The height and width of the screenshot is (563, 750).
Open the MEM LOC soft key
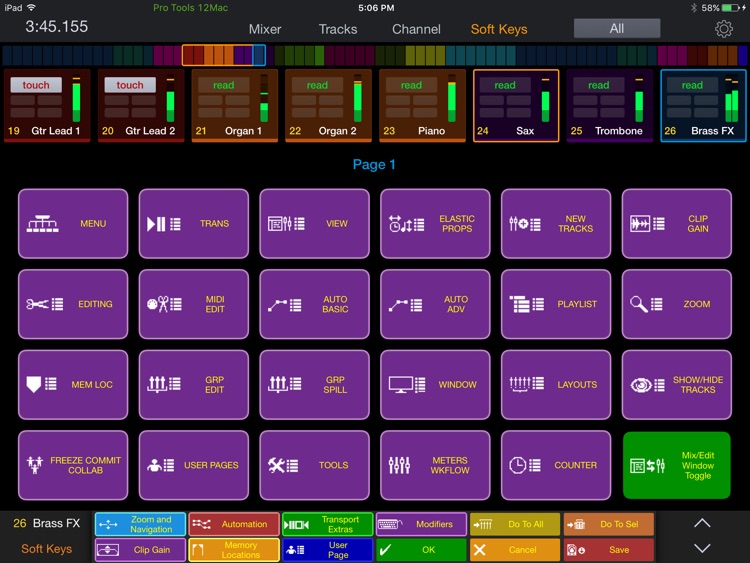point(73,385)
